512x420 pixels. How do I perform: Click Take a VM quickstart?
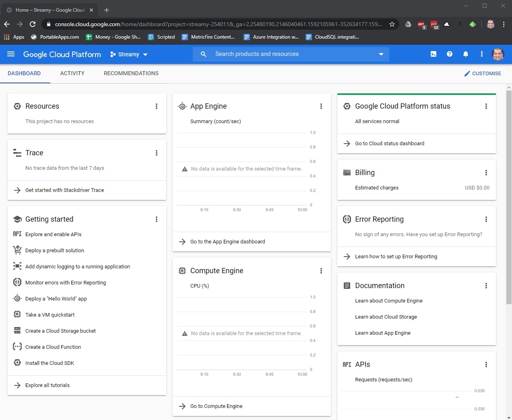[50, 315]
